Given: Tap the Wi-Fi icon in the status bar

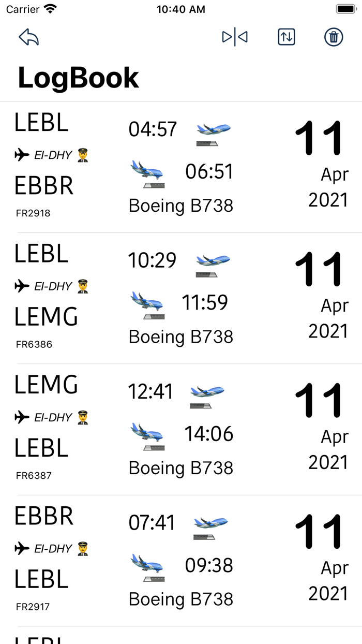Looking at the screenshot, I should (x=48, y=8).
